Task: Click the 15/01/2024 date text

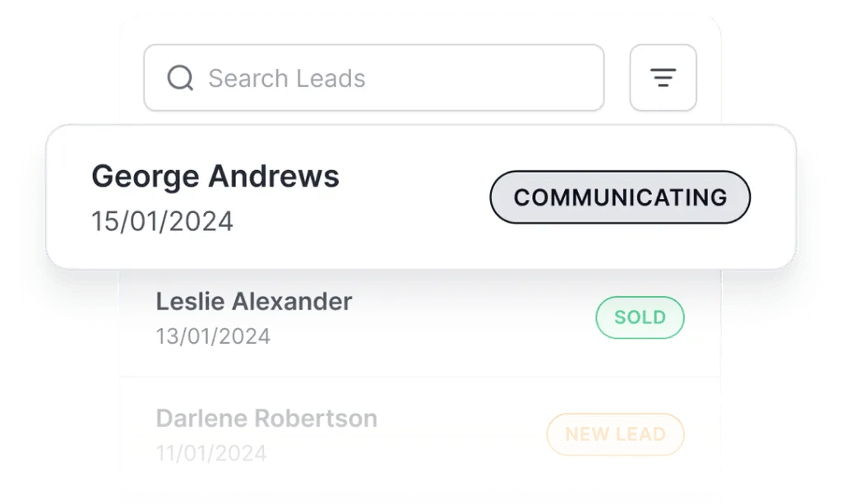Action: coord(162,221)
